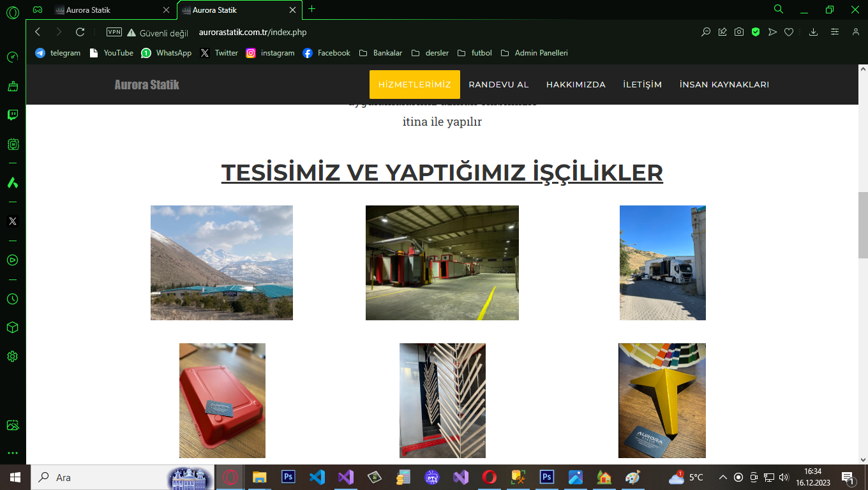Click the reload page button
Image resolution: width=868 pixels, height=490 pixels.
tap(80, 32)
